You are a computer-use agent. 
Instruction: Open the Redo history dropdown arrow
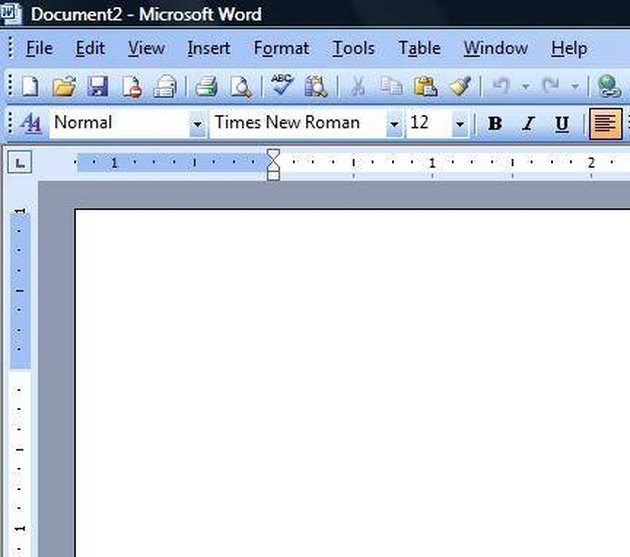click(x=575, y=86)
